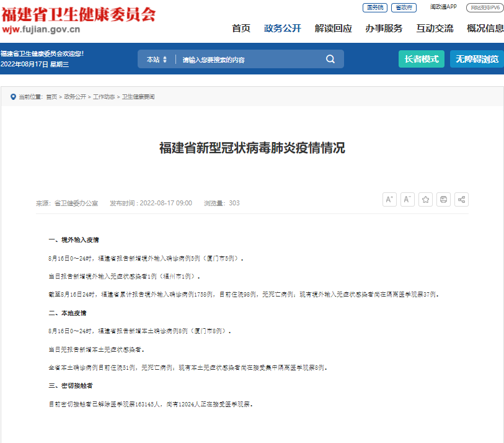Click the 无障碍浏览 accessibility button
The height and width of the screenshot is (443, 504).
tap(477, 59)
